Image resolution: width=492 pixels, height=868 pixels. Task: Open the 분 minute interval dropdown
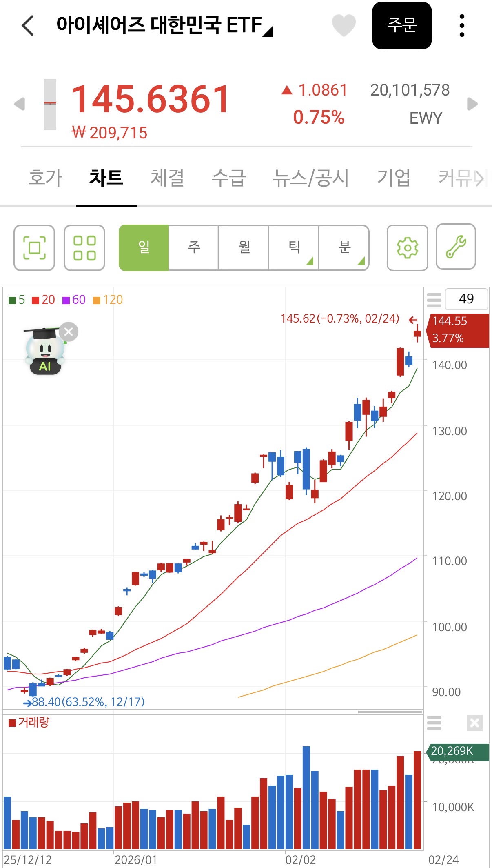point(344,247)
